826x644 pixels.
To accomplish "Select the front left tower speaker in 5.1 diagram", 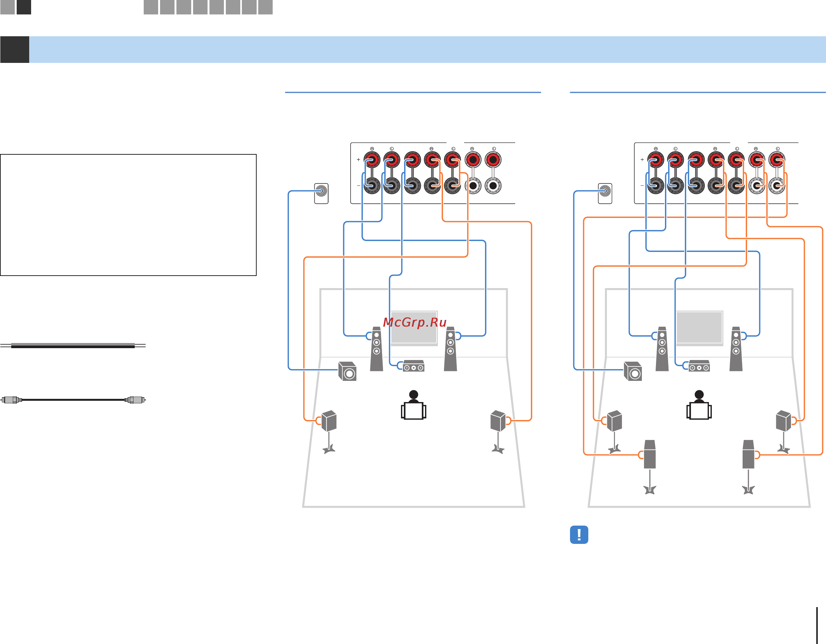I will 376,348.
